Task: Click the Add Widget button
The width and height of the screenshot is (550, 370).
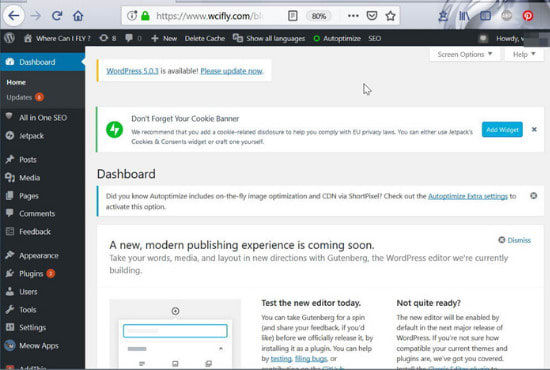Action: [x=502, y=130]
